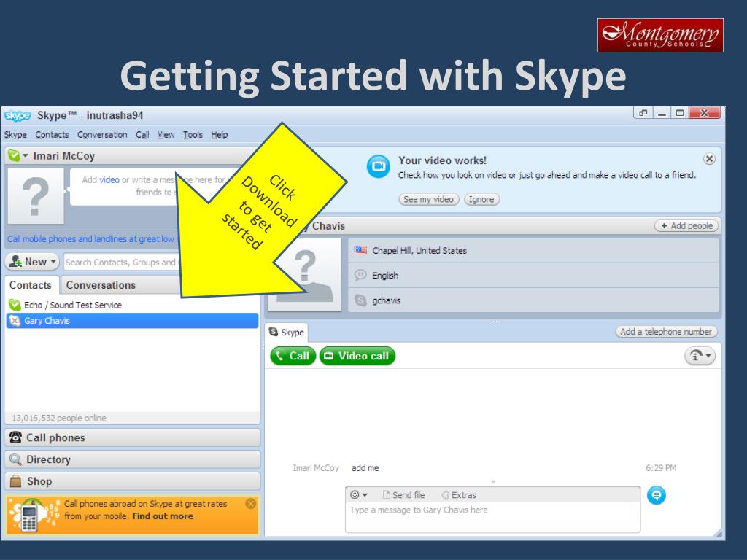The width and height of the screenshot is (747, 560).
Task: Open the Call menu
Action: (x=142, y=135)
